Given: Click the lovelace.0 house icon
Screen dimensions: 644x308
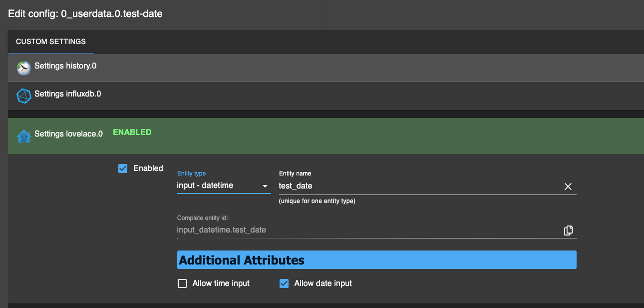Looking at the screenshot, I should (x=23, y=136).
